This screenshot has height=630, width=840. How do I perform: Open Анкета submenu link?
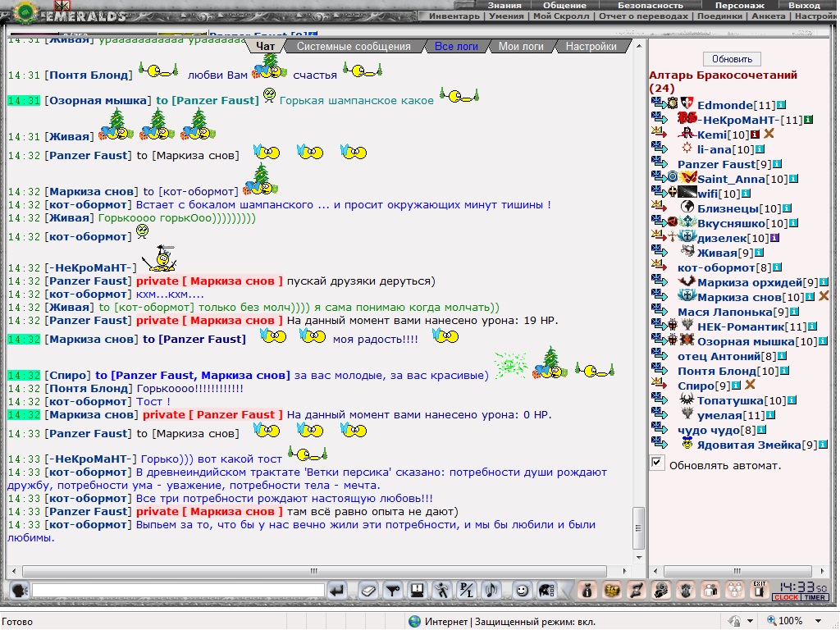[x=768, y=16]
